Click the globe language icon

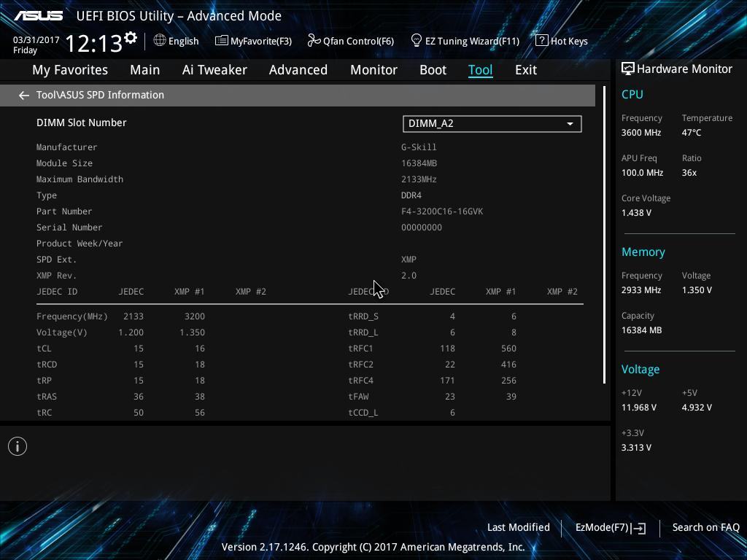coord(160,41)
